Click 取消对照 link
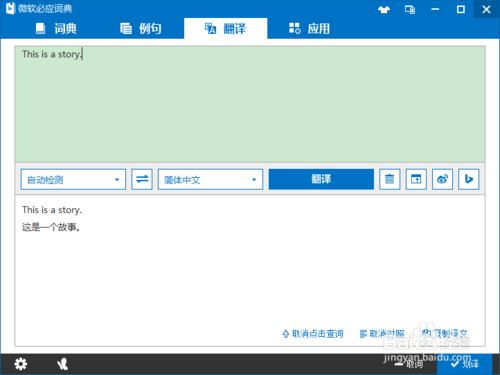The image size is (500, 375). 382,334
